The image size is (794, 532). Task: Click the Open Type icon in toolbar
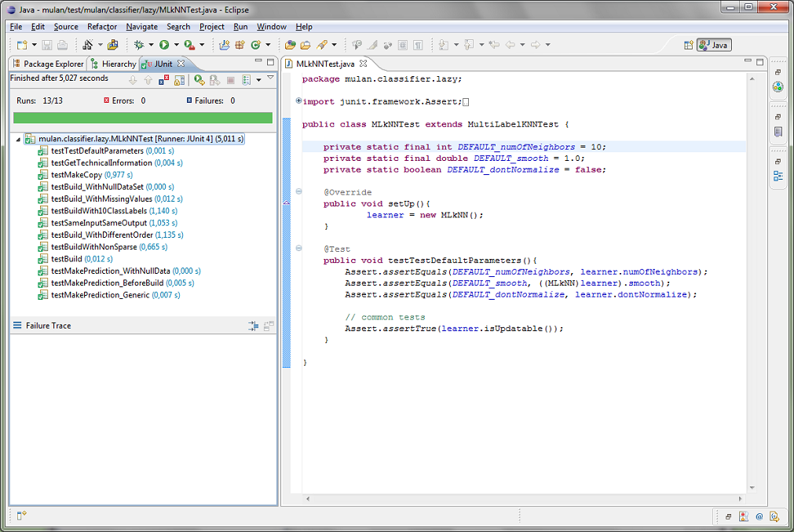(290, 46)
